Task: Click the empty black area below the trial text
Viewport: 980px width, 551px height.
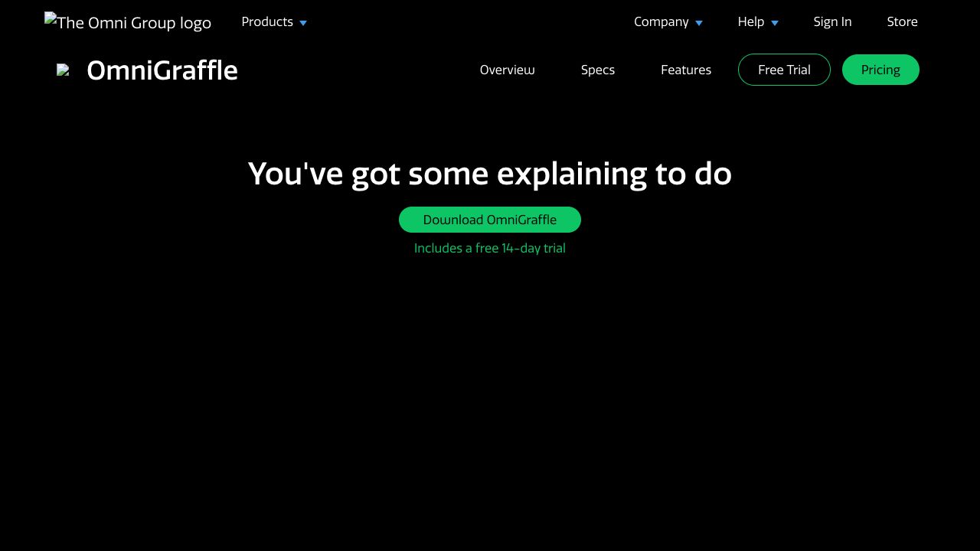Action: coord(490,398)
